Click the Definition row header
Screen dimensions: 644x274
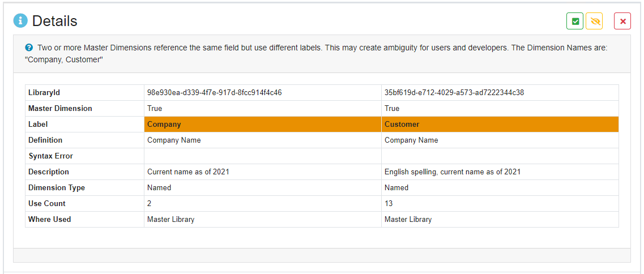click(45, 140)
